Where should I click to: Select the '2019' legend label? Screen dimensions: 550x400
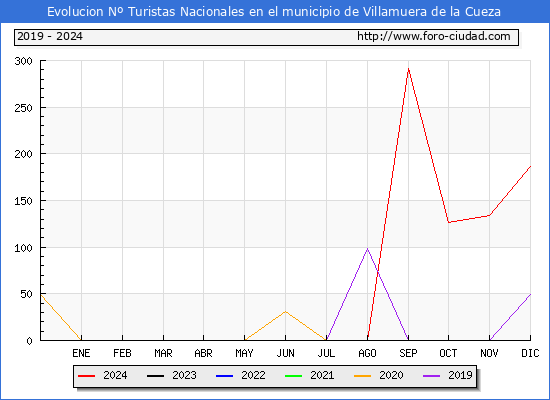pos(460,375)
